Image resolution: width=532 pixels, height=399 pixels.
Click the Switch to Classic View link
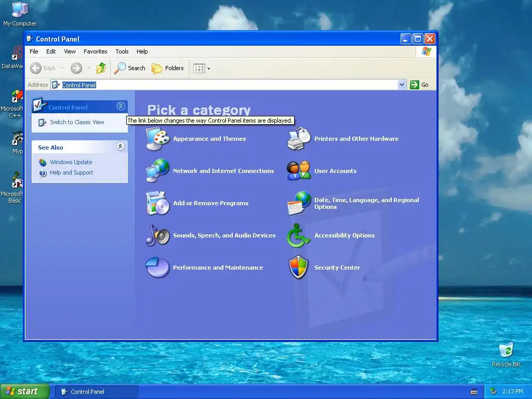[x=77, y=122]
